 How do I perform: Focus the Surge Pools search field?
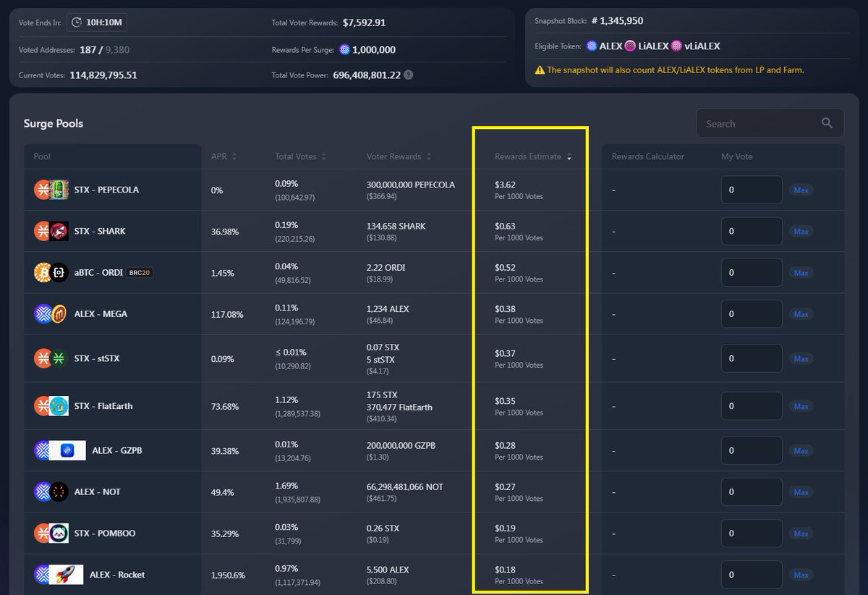coord(770,123)
